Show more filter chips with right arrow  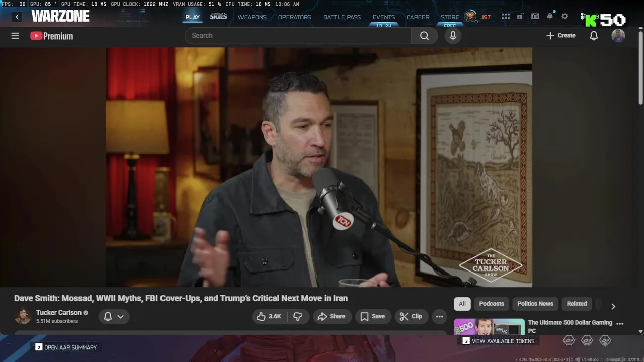613,306
